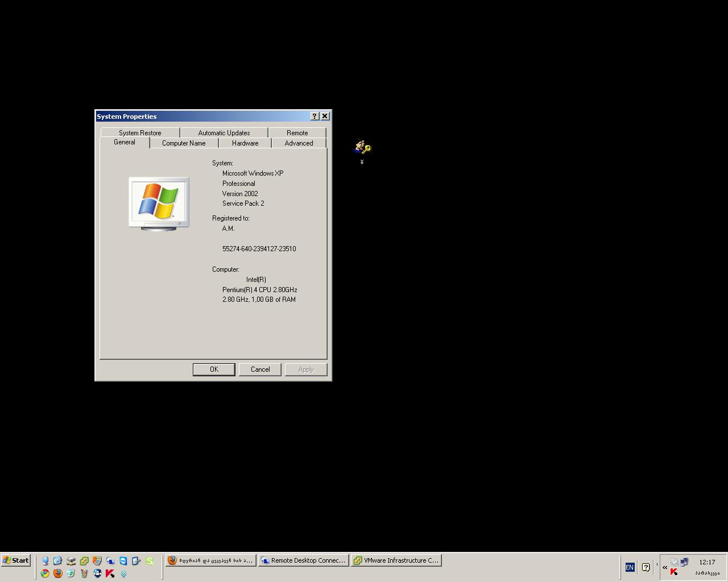Click the 'Microsoft Windows XP' text

coord(253,173)
